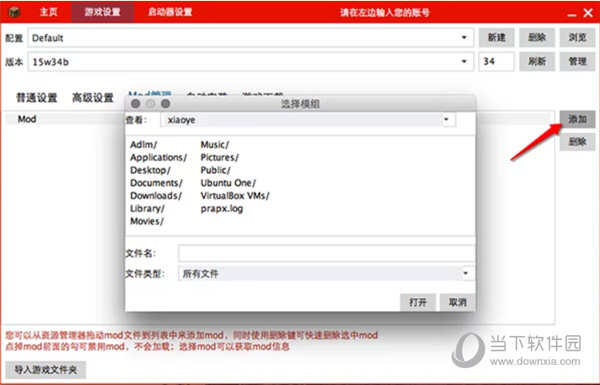600x385 pixels.
Task: Expand the 查看 xiaoye folder dropdown
Action: point(308,120)
